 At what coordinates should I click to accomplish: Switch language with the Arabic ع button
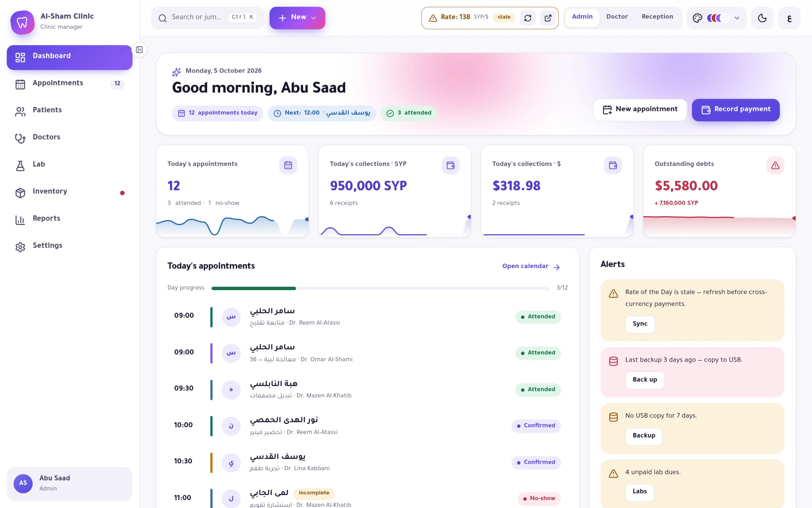click(x=789, y=18)
